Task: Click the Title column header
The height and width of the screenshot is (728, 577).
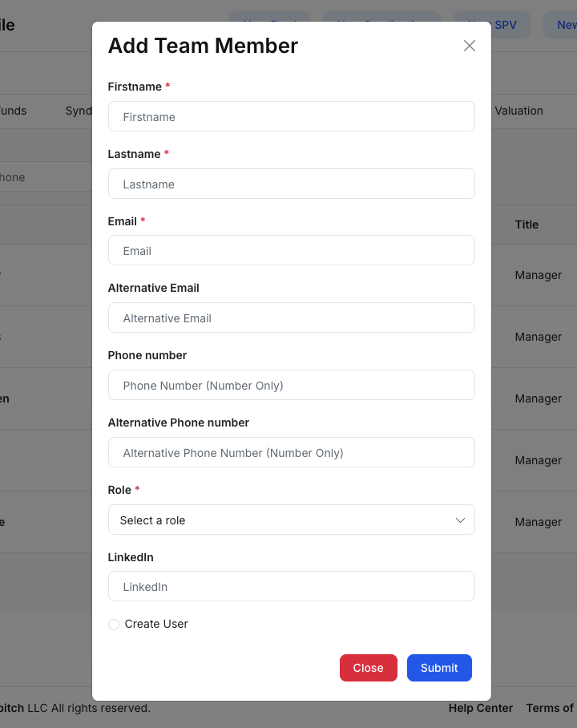Action: tap(527, 224)
